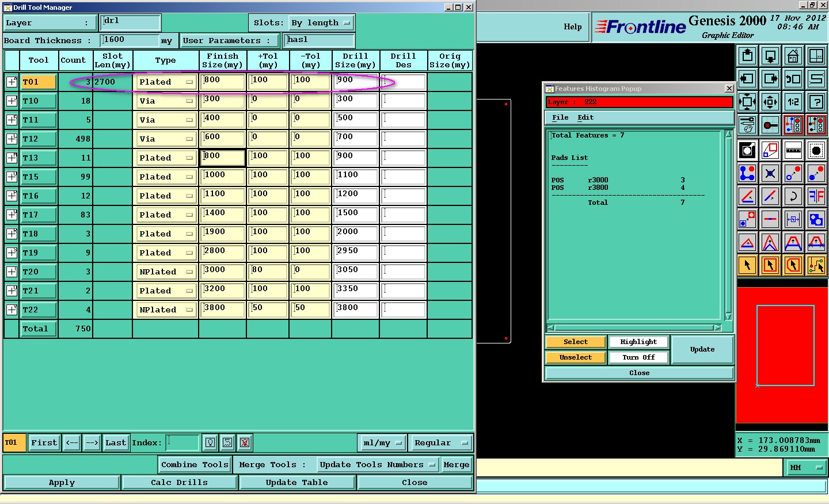Click the Combine Tools button
Image resolution: width=829 pixels, height=504 pixels.
pos(195,465)
